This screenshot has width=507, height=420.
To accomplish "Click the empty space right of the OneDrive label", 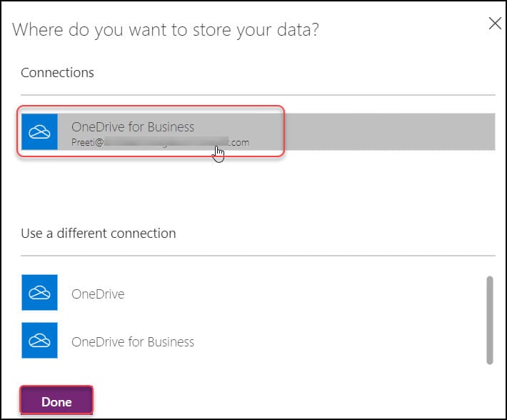I will point(304,293).
